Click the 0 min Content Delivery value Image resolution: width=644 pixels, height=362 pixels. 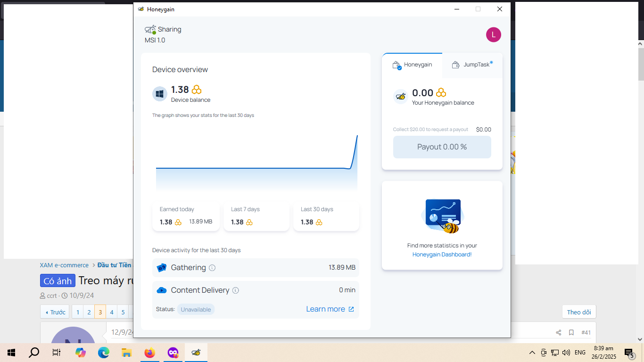coord(347,290)
